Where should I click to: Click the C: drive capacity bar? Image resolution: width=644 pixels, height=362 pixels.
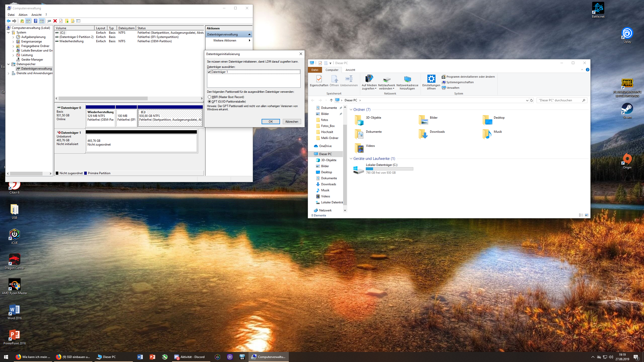tap(389, 169)
